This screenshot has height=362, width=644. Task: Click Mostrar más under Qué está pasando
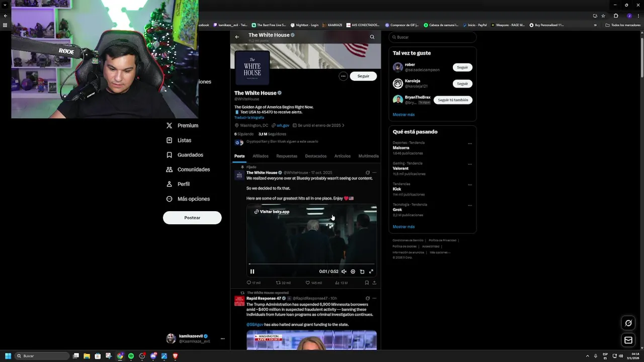[404, 227]
